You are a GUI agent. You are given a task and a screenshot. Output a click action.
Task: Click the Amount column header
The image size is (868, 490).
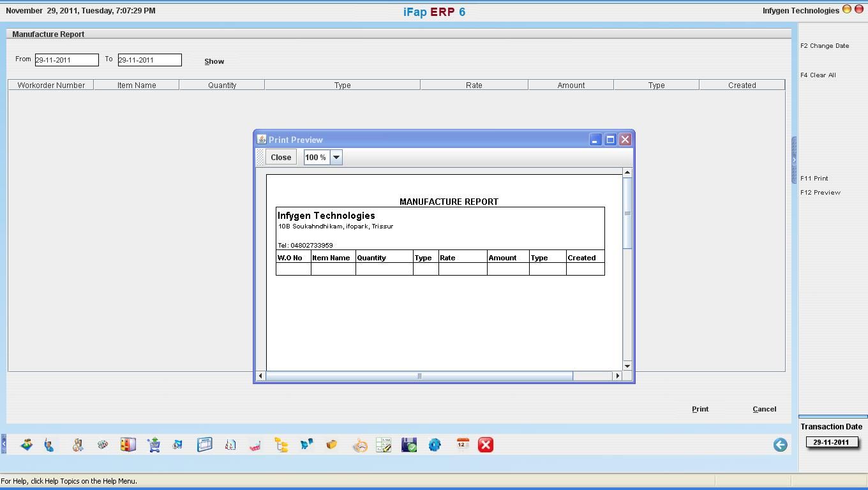571,85
